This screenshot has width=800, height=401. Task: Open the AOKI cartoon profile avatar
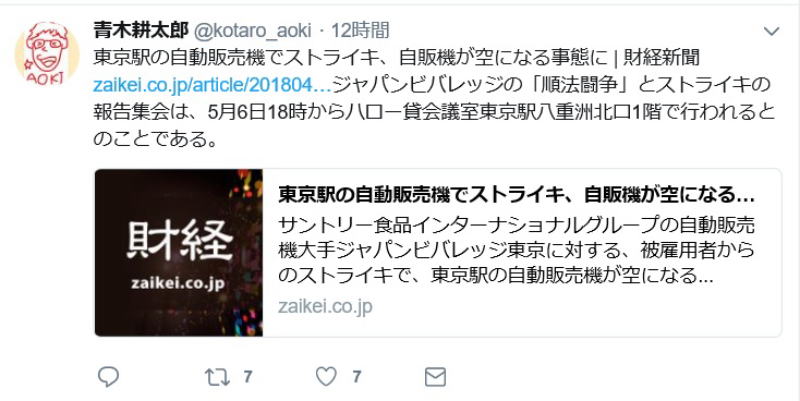click(x=46, y=53)
